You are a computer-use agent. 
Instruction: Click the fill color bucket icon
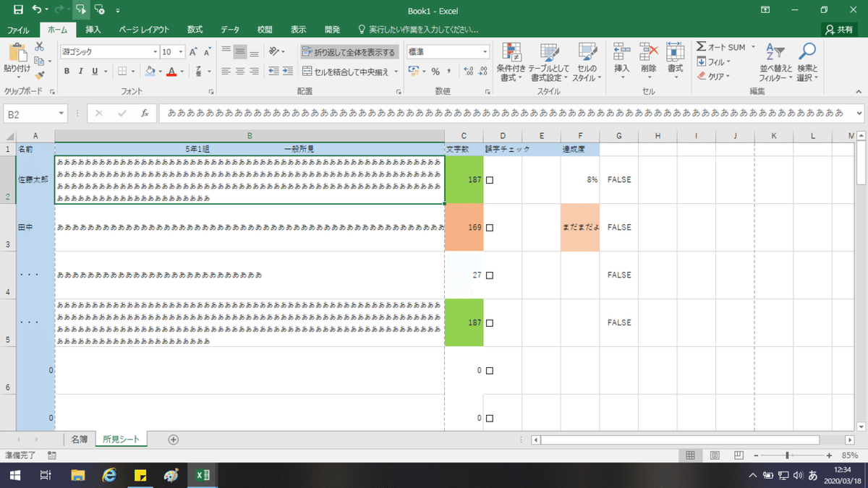coord(150,72)
